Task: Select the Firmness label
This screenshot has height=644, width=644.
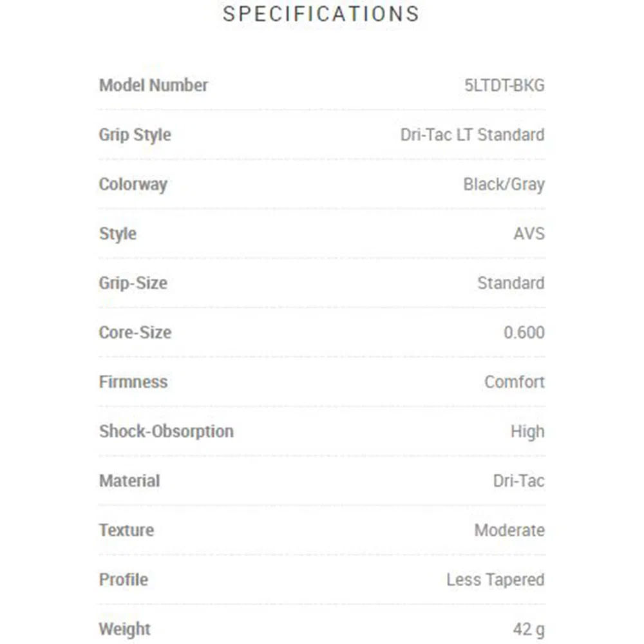Action: [x=133, y=382]
